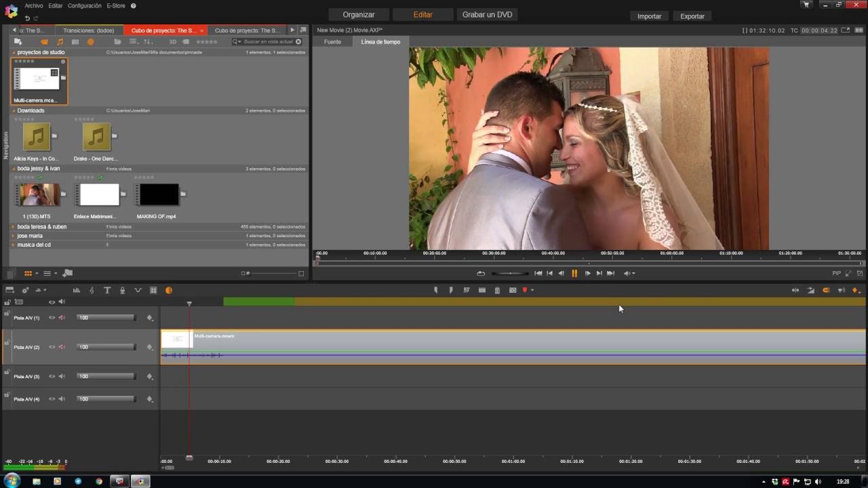Open the Configuración menu
The height and width of the screenshot is (488, 868).
coord(85,5)
